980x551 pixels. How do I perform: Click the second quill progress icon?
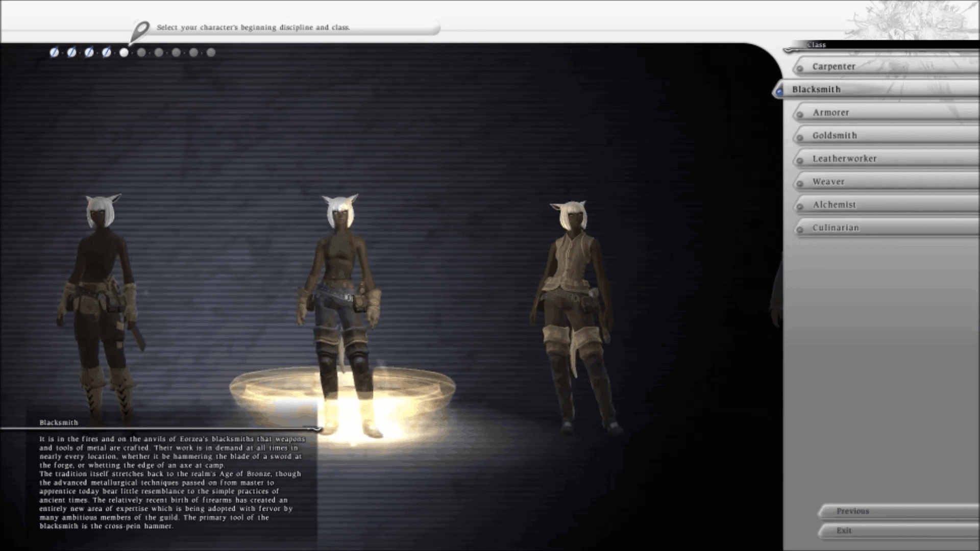(72, 53)
